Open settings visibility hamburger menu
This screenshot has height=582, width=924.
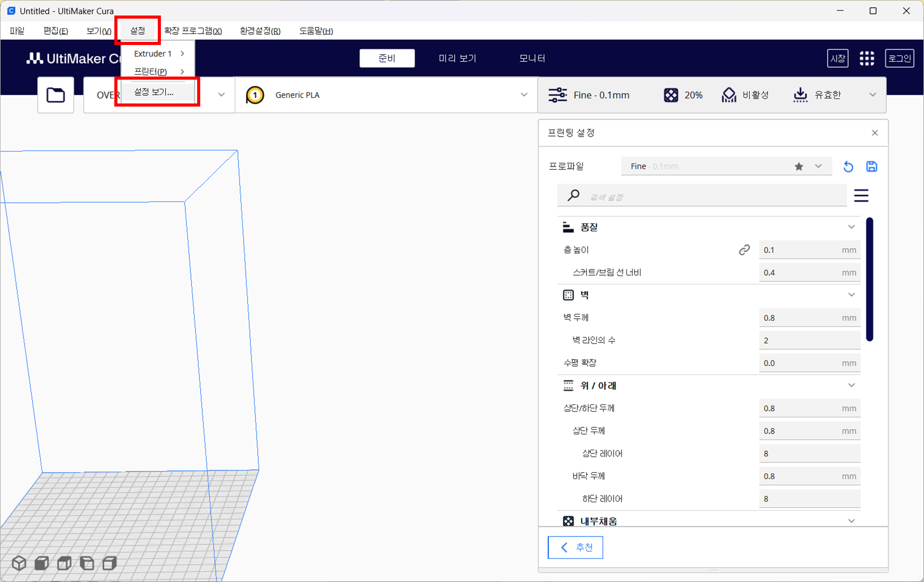click(x=861, y=196)
